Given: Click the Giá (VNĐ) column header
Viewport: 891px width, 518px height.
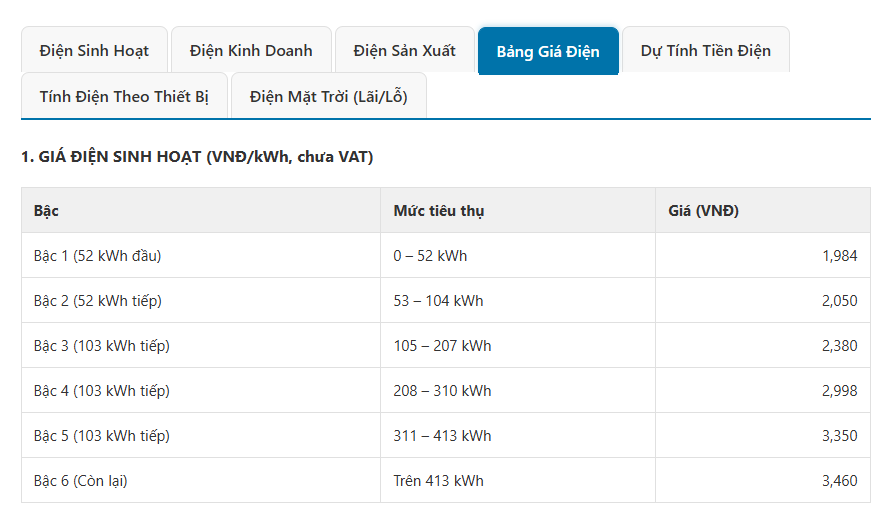Looking at the screenshot, I should click(x=703, y=211).
